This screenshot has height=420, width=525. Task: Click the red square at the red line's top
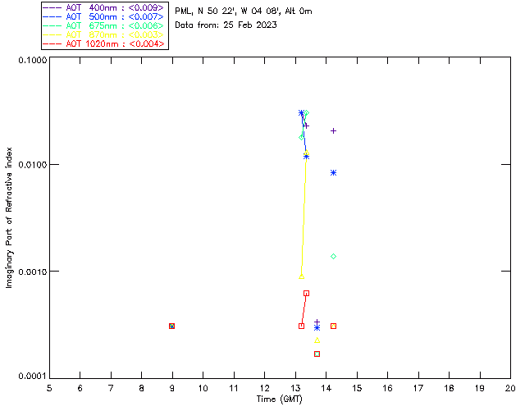306,293
